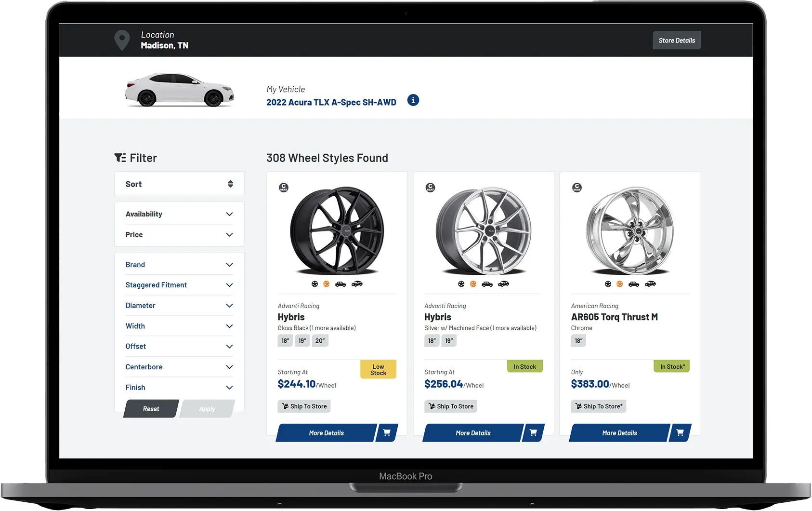Add Gloss Black Hybris to cart

387,433
